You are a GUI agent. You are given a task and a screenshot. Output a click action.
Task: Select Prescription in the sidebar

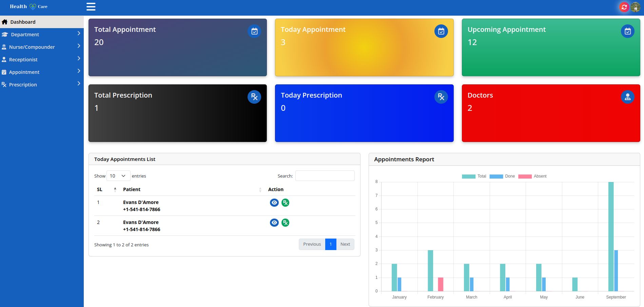tap(42, 85)
